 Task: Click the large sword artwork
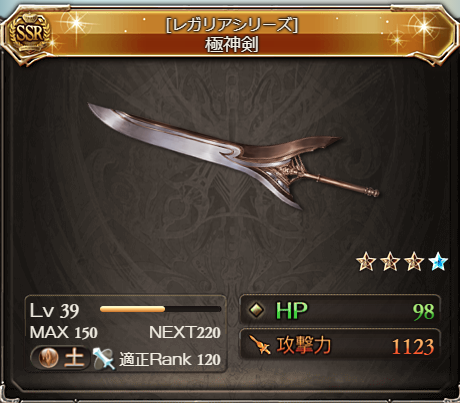coord(234,156)
